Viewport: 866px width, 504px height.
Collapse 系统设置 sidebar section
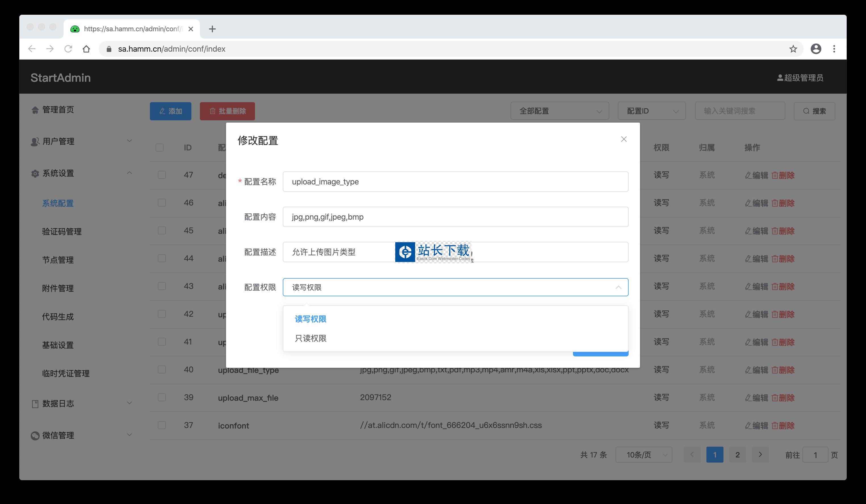(x=82, y=173)
